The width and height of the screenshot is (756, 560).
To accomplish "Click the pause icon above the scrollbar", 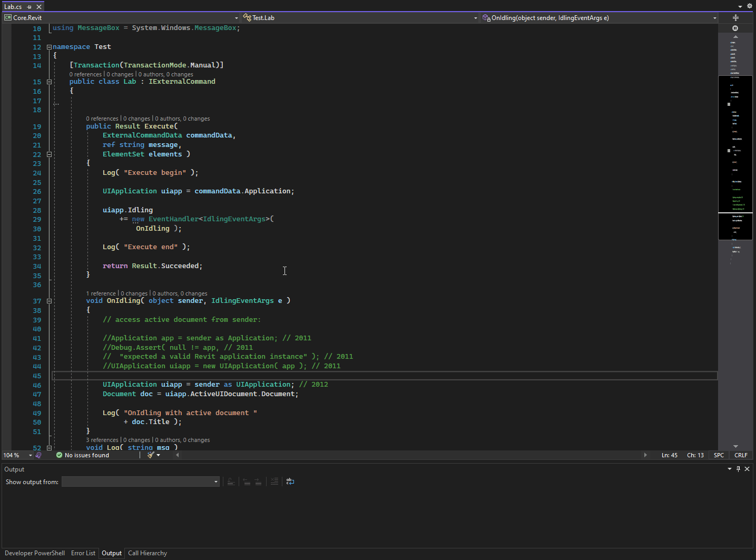I will 735,28.
